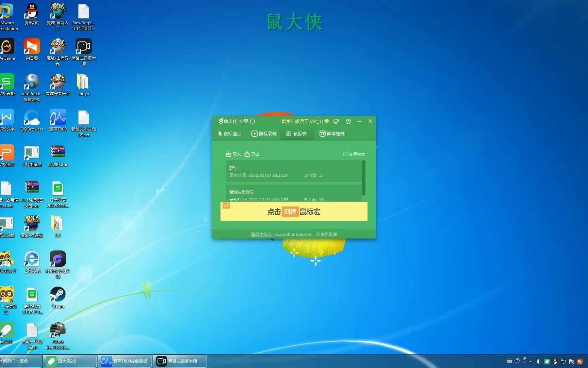Screen dimensions: 588x368
Task: Click the 导入 import button
Action: (x=233, y=154)
